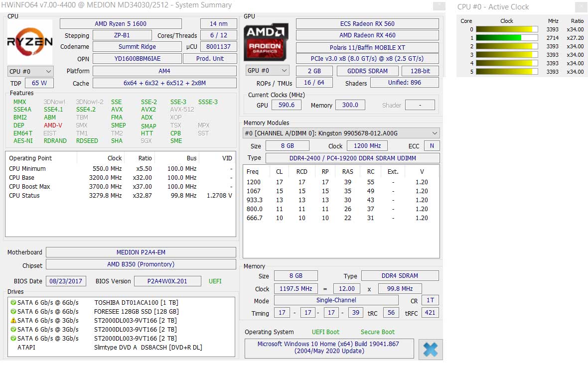
Task: Click the status icon of TOSHIBA DT01ACA100 drive
Action: [13, 302]
